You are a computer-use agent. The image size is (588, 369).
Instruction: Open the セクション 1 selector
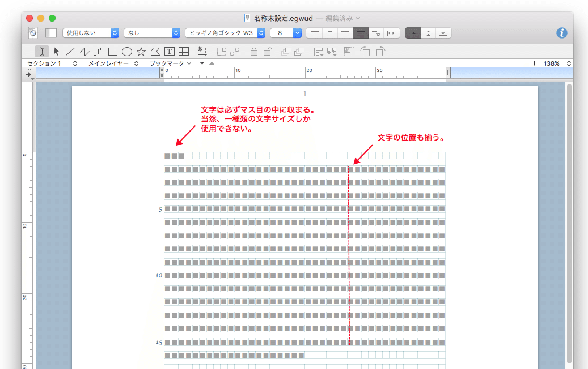(x=52, y=63)
